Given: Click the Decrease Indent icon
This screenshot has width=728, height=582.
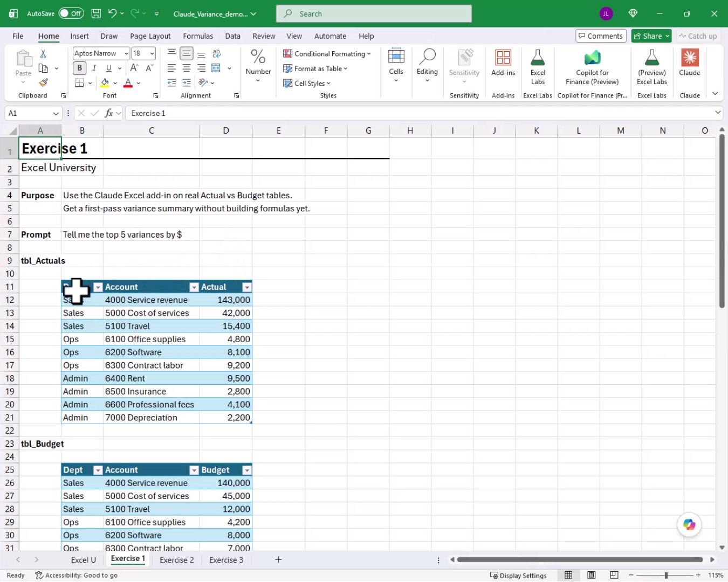Looking at the screenshot, I should [x=171, y=83].
